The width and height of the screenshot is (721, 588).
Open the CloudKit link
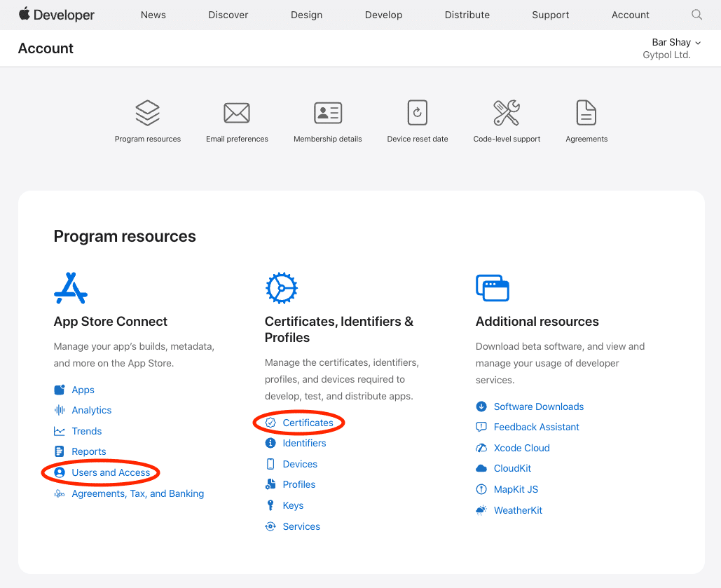coord(512,468)
